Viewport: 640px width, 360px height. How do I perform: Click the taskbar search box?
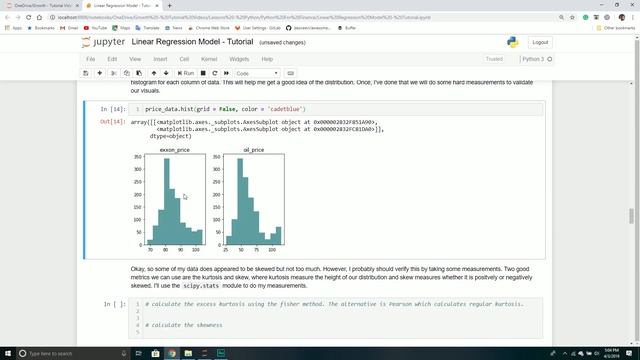(73, 353)
